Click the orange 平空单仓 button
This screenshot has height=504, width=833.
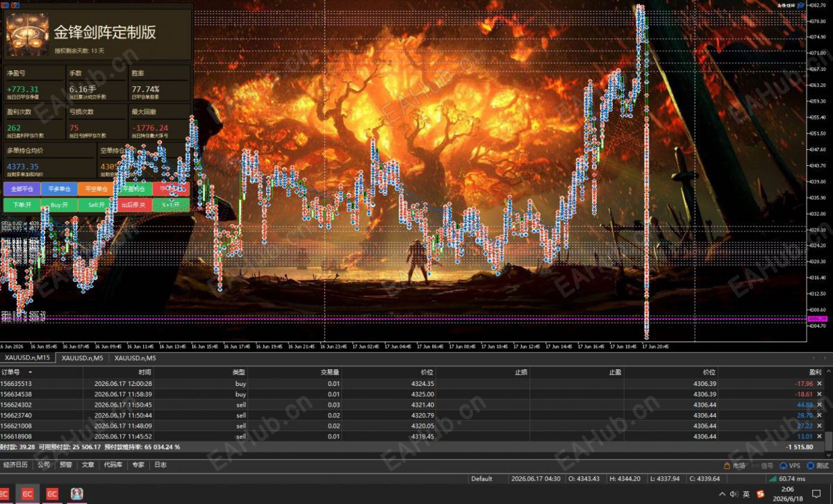pos(96,189)
